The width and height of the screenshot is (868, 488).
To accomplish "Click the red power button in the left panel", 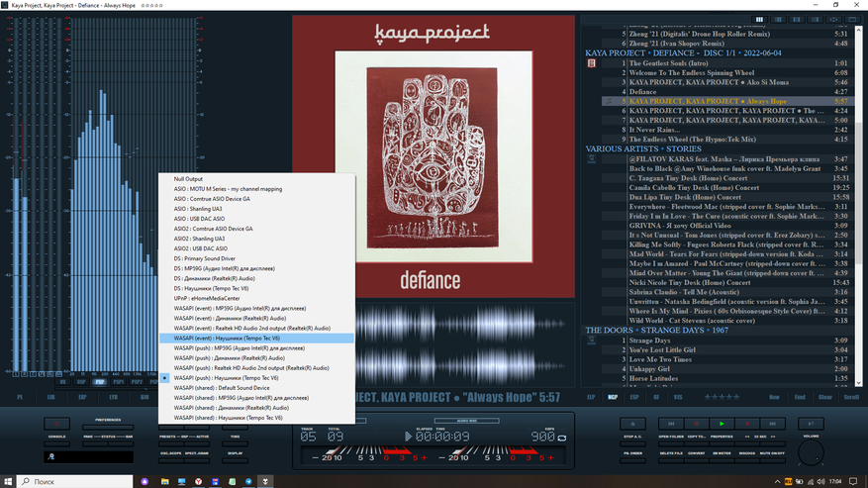I will pos(56,424).
